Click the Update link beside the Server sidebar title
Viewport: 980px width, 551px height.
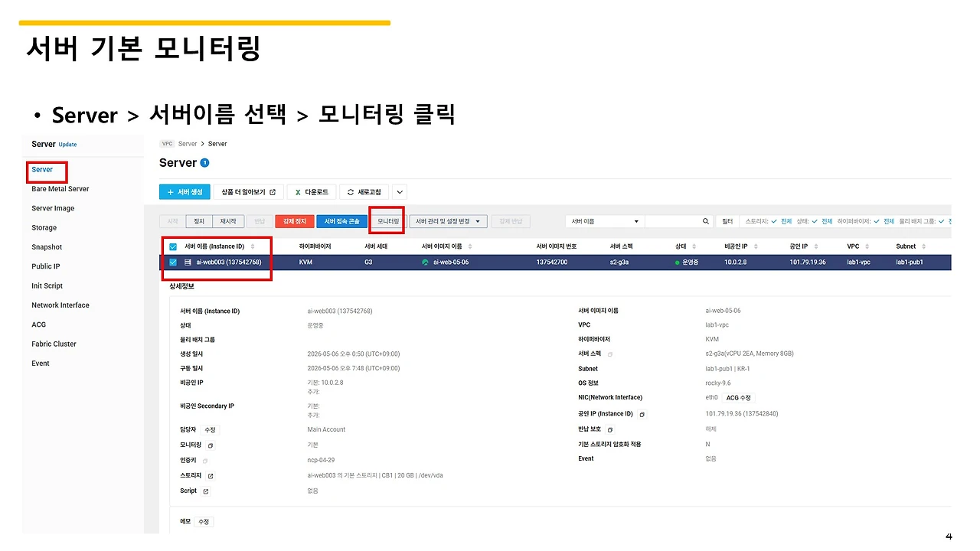tap(67, 145)
